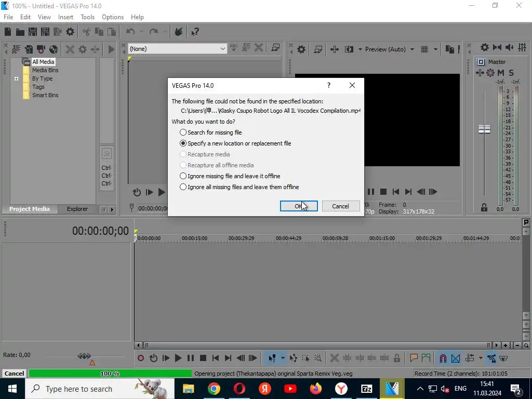
Task: Click the Open project folder icon
Action: (20, 32)
